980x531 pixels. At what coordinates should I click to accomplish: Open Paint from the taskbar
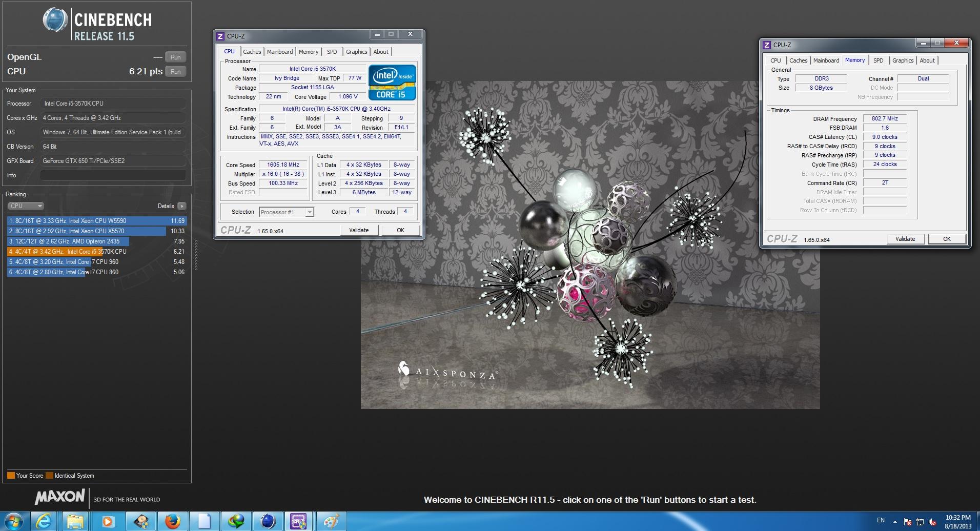pyautogui.click(x=331, y=521)
